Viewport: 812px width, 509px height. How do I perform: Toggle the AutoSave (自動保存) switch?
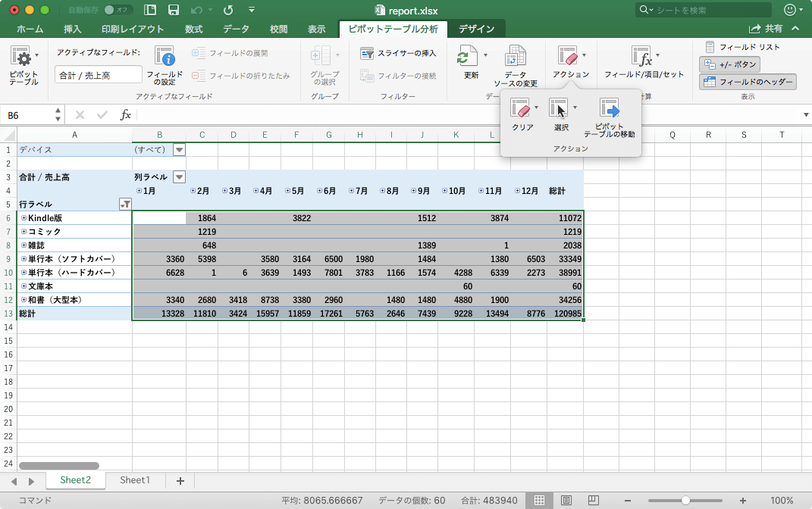118,10
